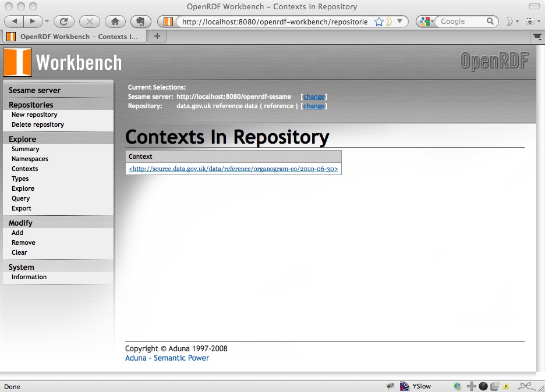
Task: Click the blue-green sync arrows status icon
Action: coord(458,386)
